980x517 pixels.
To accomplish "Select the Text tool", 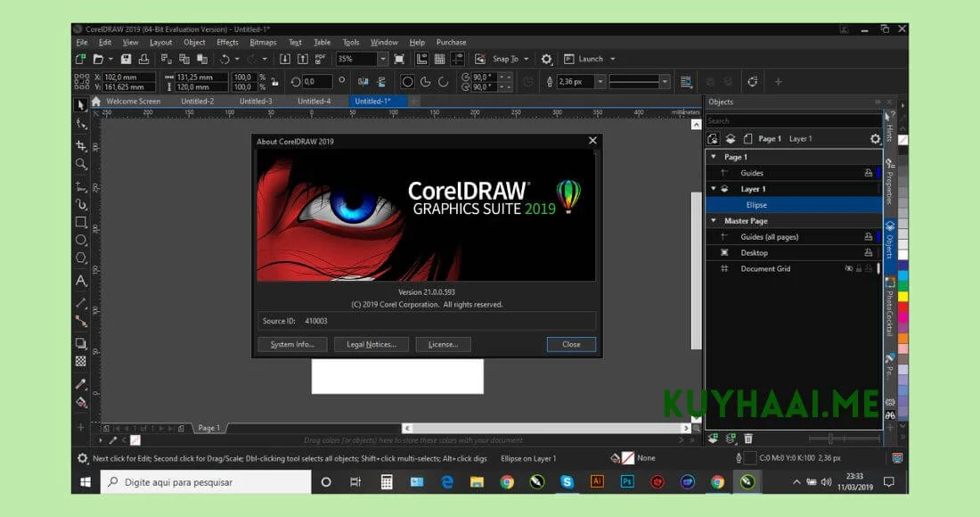I will tap(80, 281).
